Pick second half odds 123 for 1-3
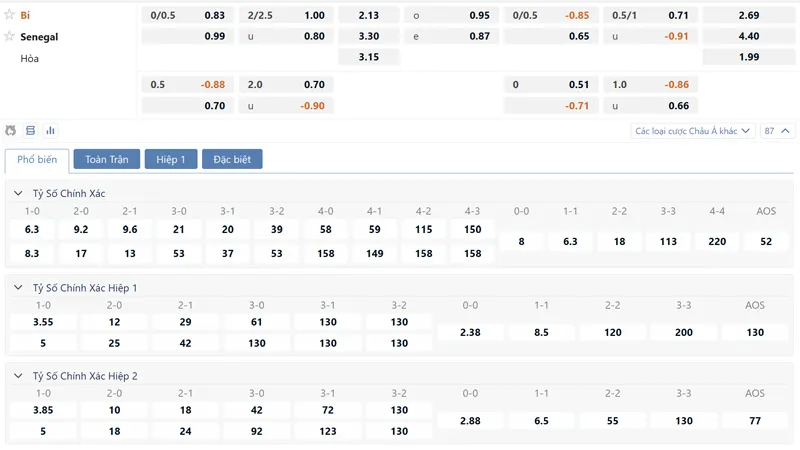This screenshot has height=450, width=800. (x=328, y=431)
